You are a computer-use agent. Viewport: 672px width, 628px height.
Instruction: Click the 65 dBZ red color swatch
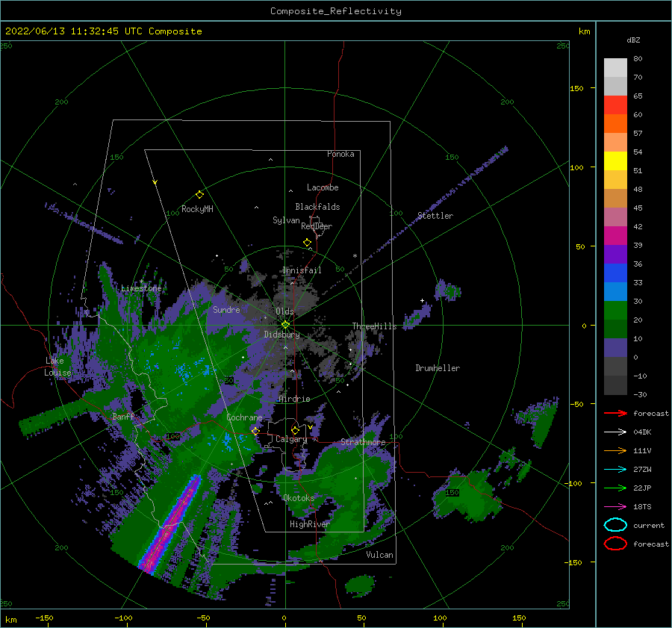[x=615, y=105]
